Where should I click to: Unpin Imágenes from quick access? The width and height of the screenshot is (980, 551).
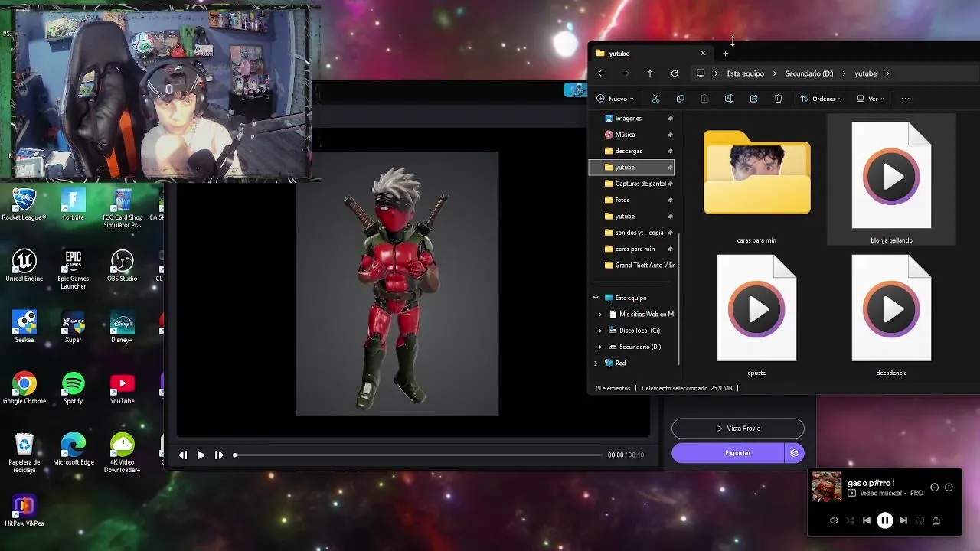click(670, 119)
